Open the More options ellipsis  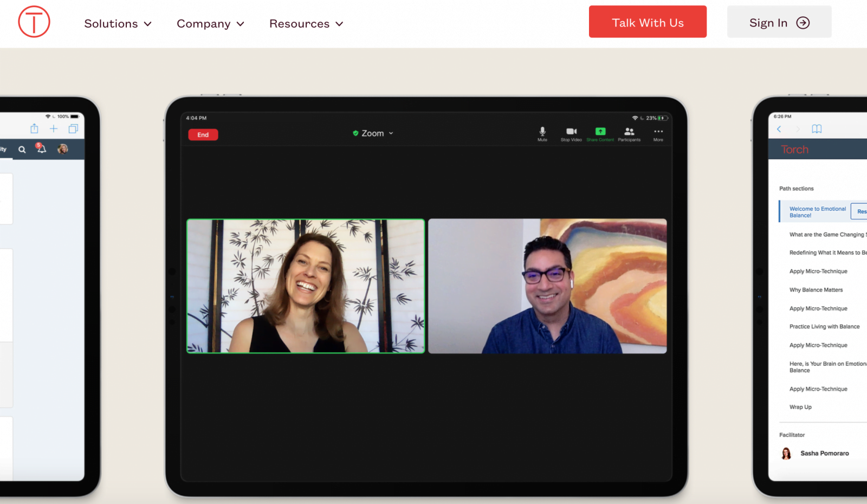tap(658, 133)
